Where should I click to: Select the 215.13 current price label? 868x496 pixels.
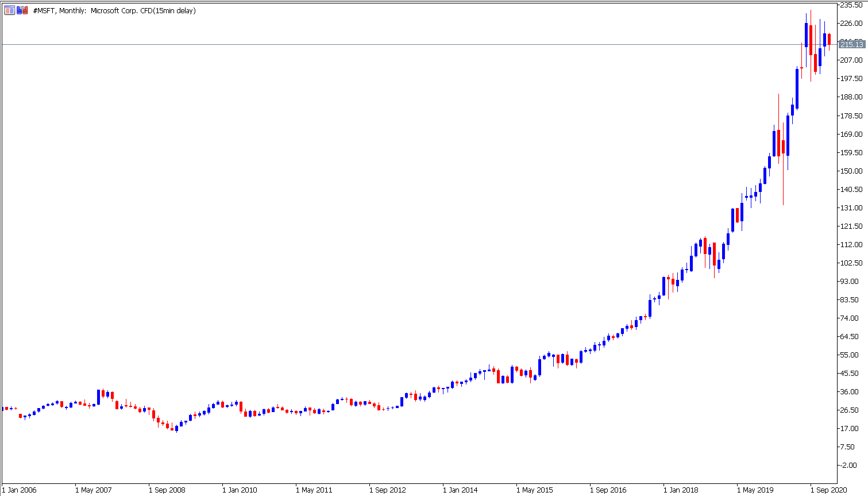(x=851, y=44)
